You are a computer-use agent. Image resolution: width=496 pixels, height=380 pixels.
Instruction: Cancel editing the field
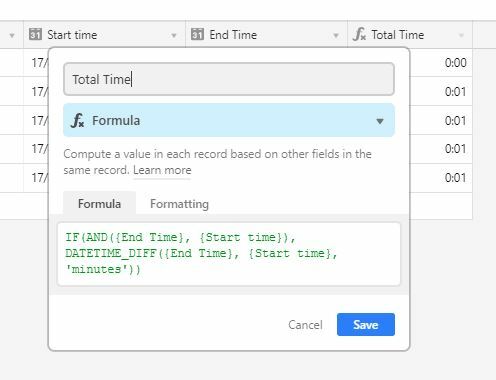[305, 325]
